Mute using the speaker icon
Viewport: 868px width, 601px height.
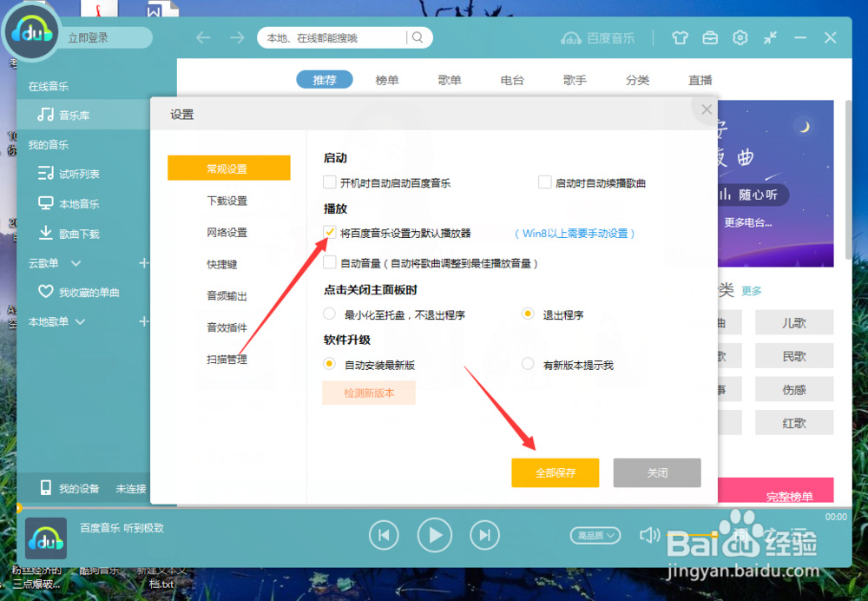click(x=649, y=535)
